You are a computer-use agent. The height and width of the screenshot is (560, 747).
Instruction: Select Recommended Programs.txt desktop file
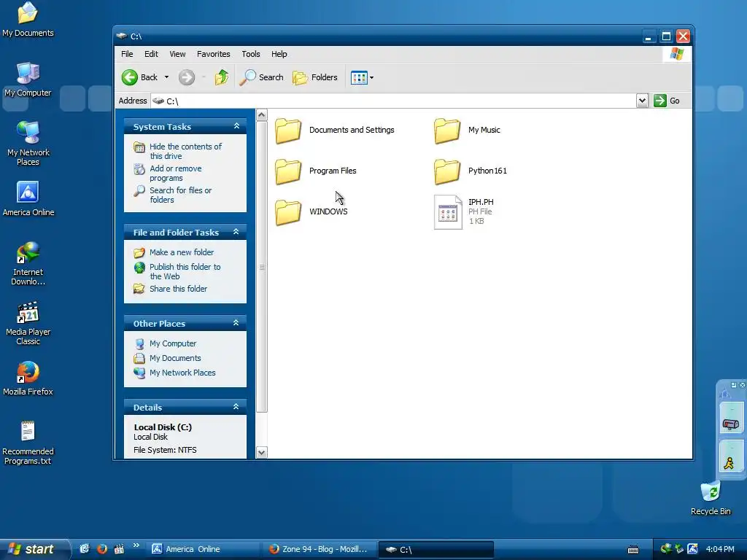28,443
